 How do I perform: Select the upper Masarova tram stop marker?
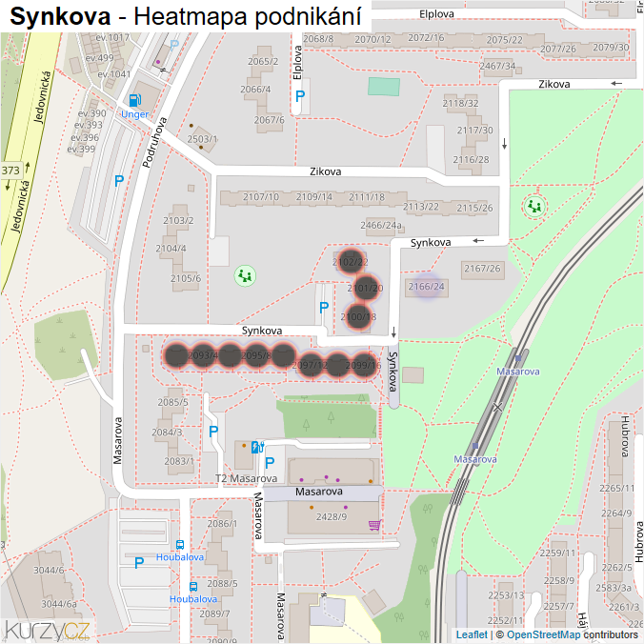[x=518, y=358]
